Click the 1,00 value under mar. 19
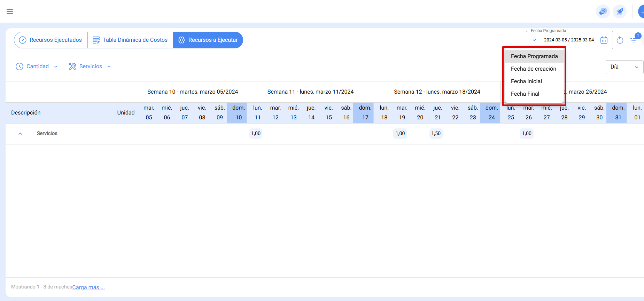644x301 pixels. pos(400,133)
